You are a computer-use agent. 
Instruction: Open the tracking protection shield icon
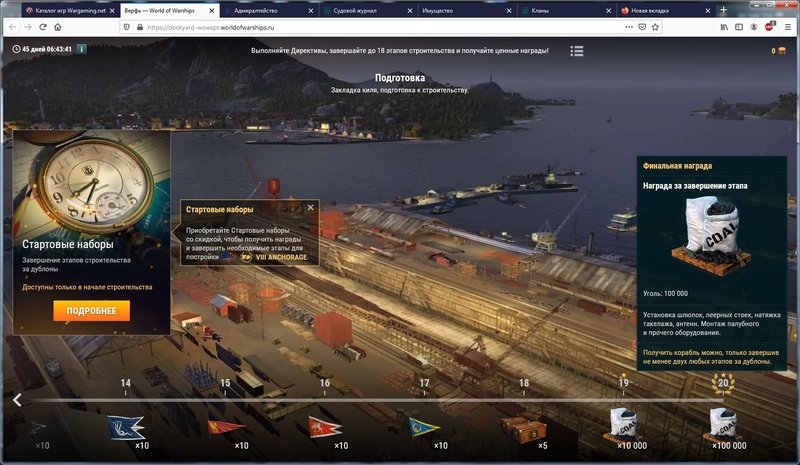tap(127, 27)
